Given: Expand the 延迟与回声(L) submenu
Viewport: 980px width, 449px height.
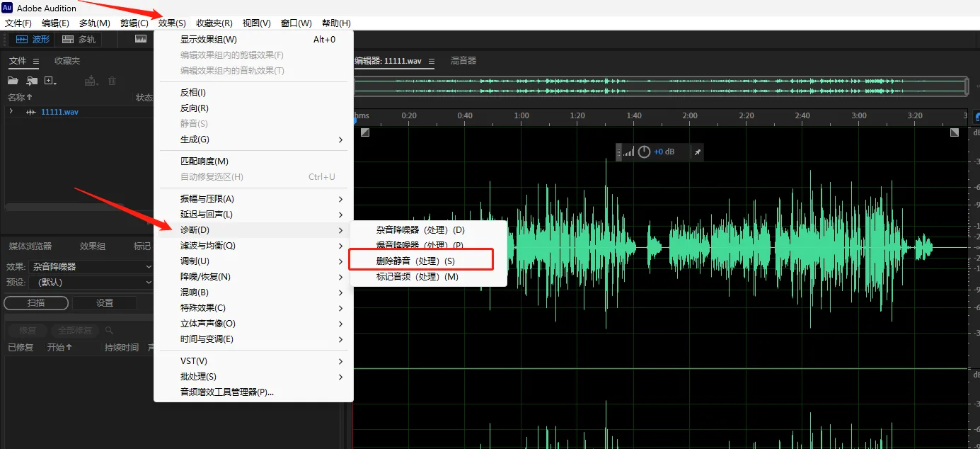Looking at the screenshot, I should tap(253, 215).
